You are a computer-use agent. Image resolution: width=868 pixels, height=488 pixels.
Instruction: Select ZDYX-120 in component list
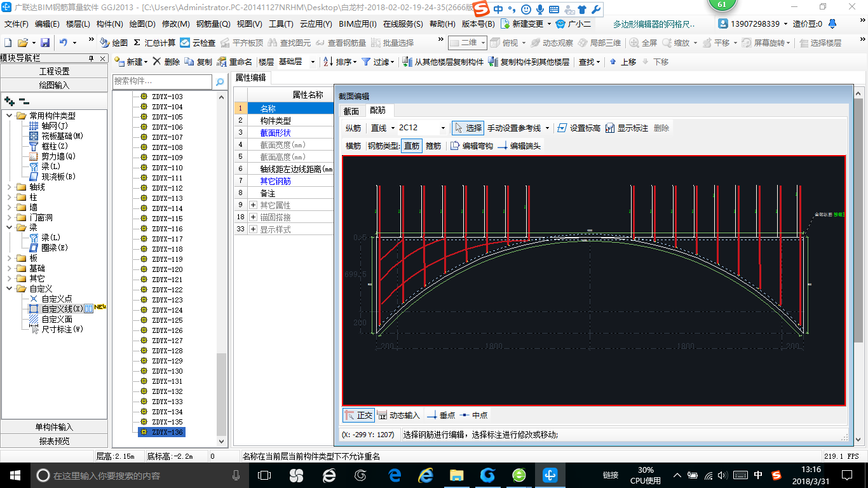pos(166,269)
